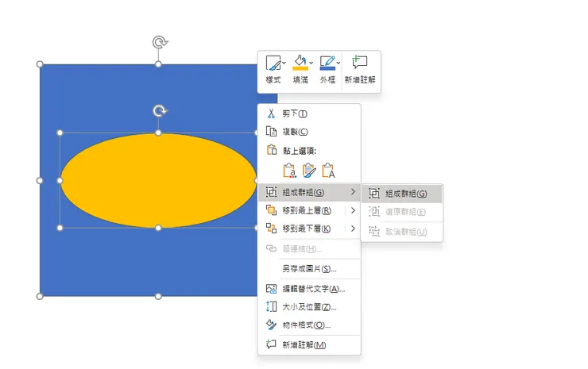Screen dimensions: 588x369
Task: Click the hyperlink chain icon
Action: click(271, 248)
